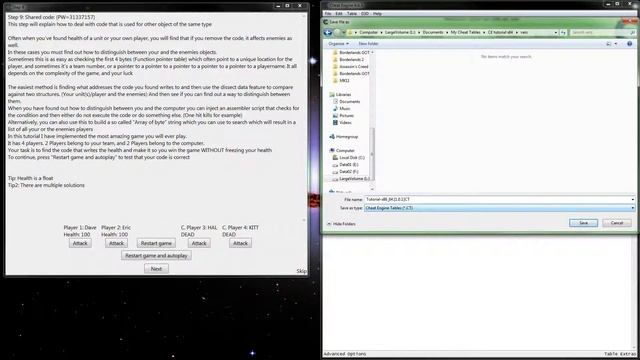Open Cheat Engine Edit menu
This screenshot has width=640, height=360.
339,14
